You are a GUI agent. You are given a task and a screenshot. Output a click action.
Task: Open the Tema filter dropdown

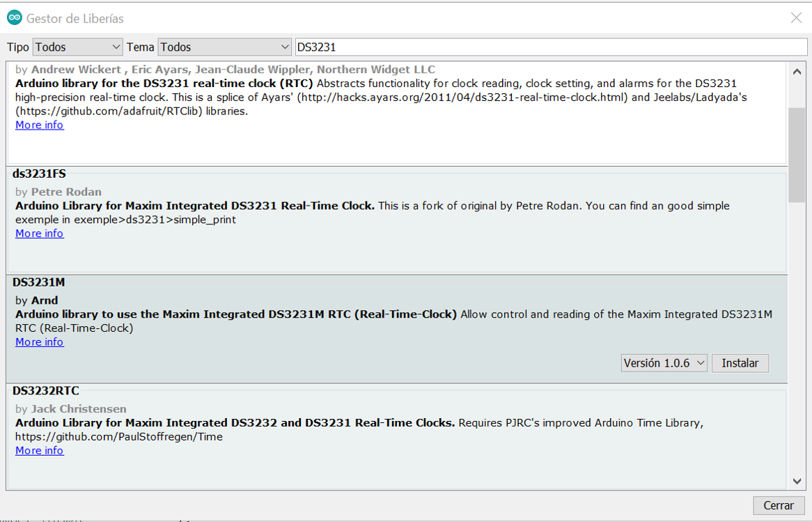click(224, 47)
